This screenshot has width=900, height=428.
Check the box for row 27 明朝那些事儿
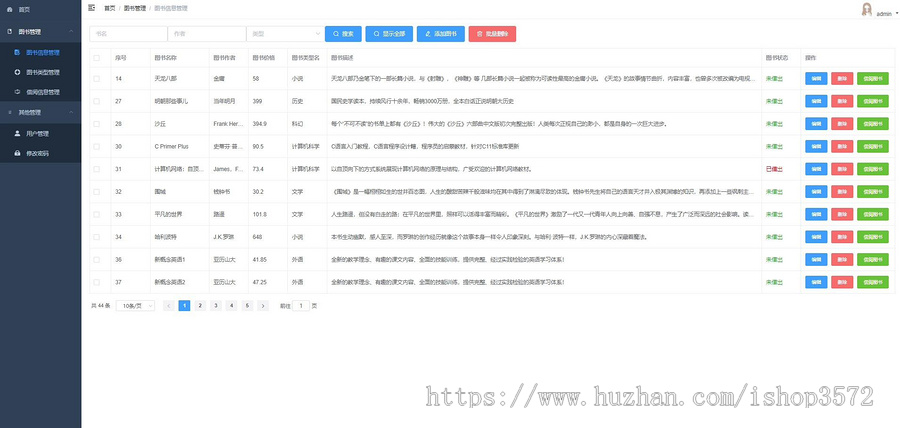[96, 101]
